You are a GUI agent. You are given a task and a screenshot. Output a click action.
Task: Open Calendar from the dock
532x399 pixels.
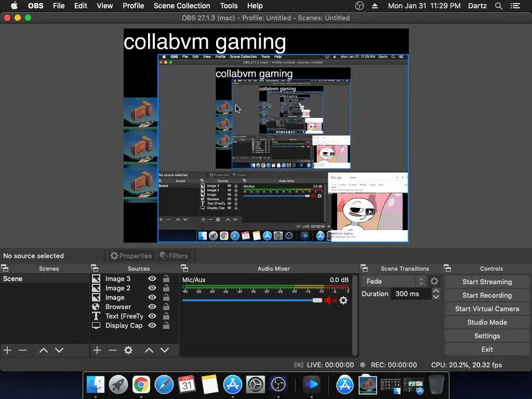click(x=187, y=385)
